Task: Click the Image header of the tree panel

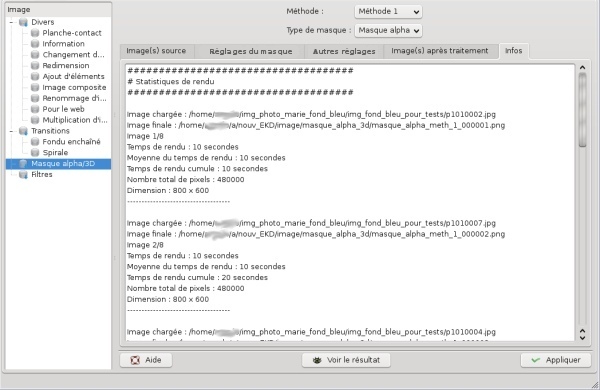Action: pos(58,10)
